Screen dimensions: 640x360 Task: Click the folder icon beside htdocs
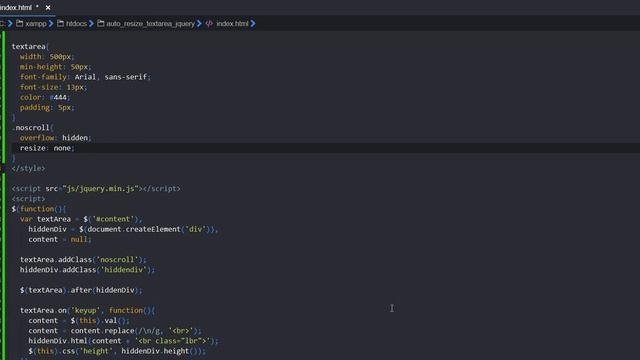point(60,23)
